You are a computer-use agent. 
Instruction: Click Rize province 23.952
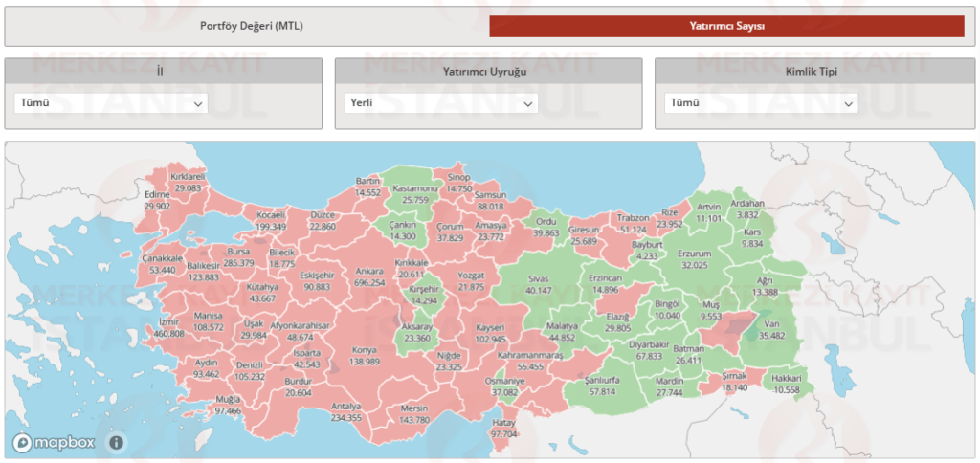670,217
